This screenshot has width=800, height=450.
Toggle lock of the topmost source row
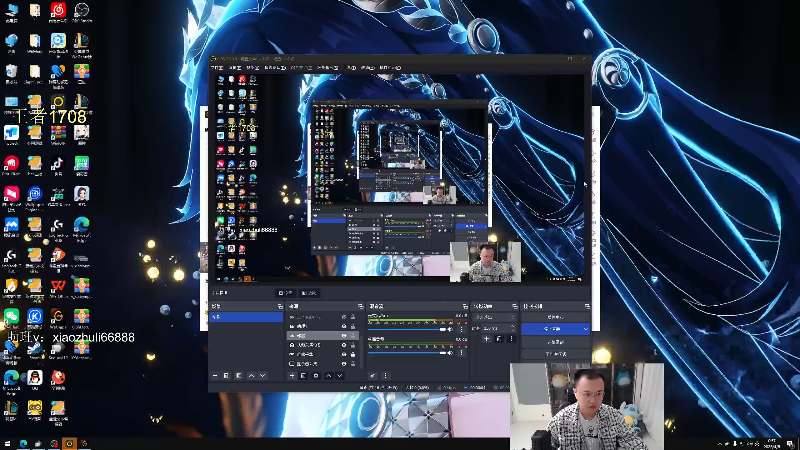(353, 317)
